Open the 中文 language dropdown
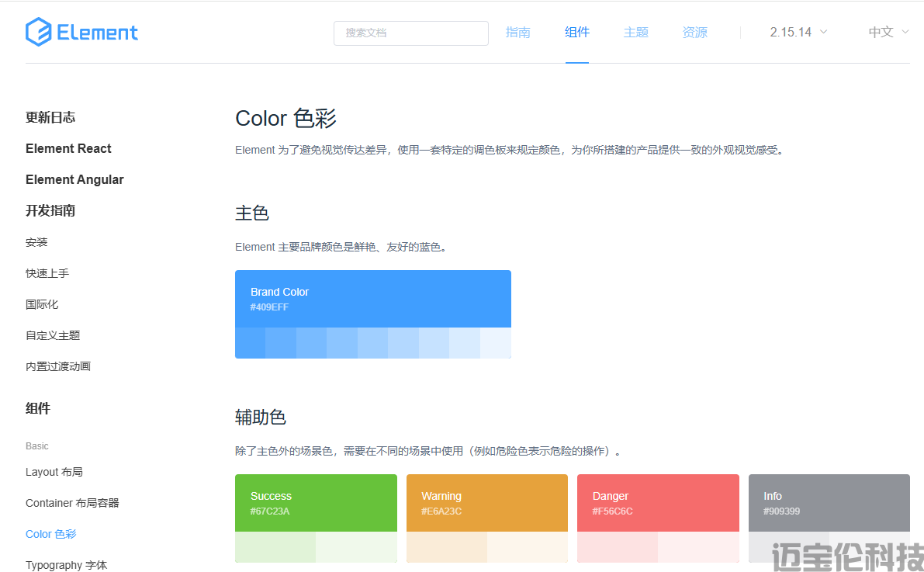The image size is (924, 572). 888,33
